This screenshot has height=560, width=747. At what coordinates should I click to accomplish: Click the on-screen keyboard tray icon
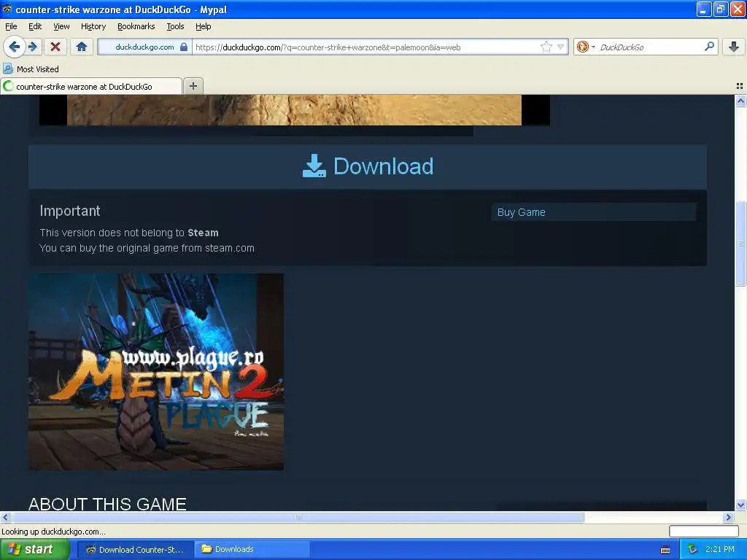665,550
